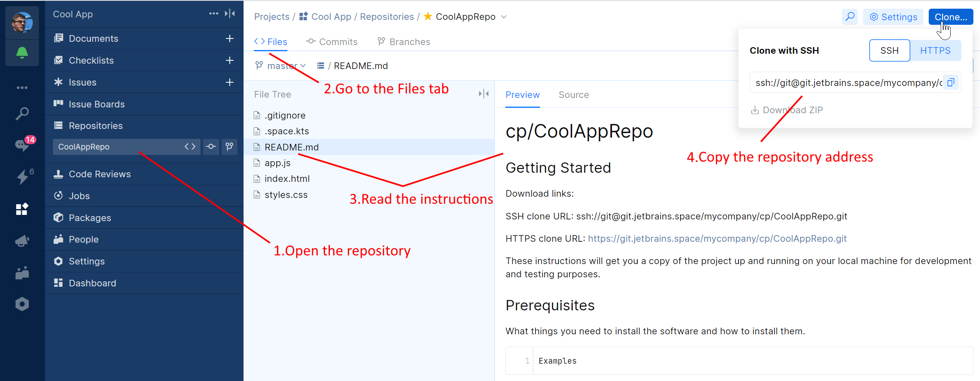Open notifications bell in sidebar
The image size is (980, 381).
click(22, 53)
